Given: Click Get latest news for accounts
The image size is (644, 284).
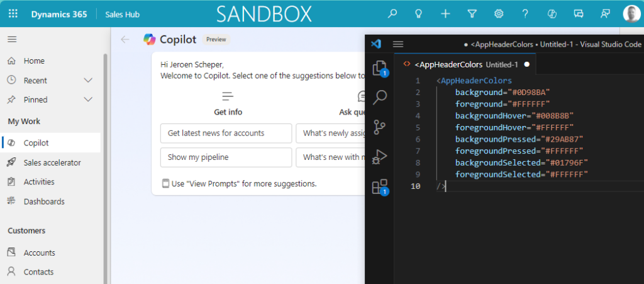Looking at the screenshot, I should (x=226, y=133).
